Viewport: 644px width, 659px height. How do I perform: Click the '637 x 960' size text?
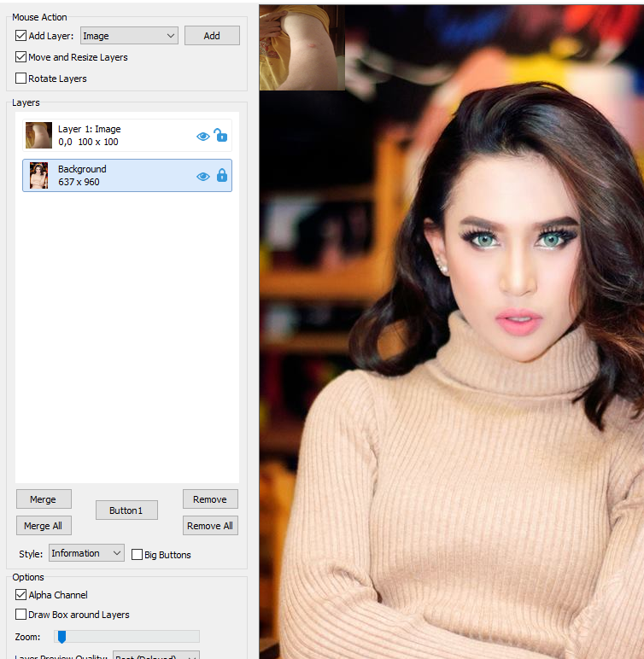[79, 182]
